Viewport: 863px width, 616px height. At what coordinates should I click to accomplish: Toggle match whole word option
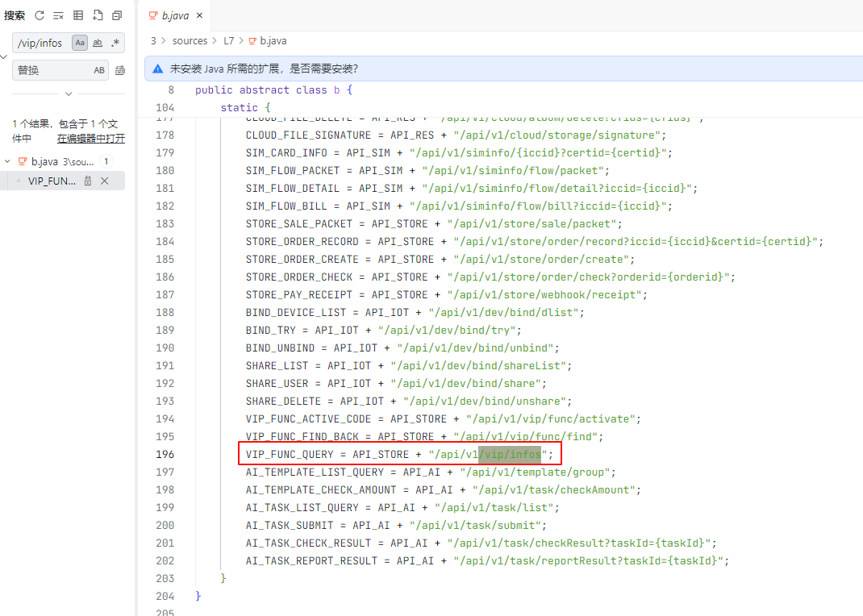coord(98,43)
